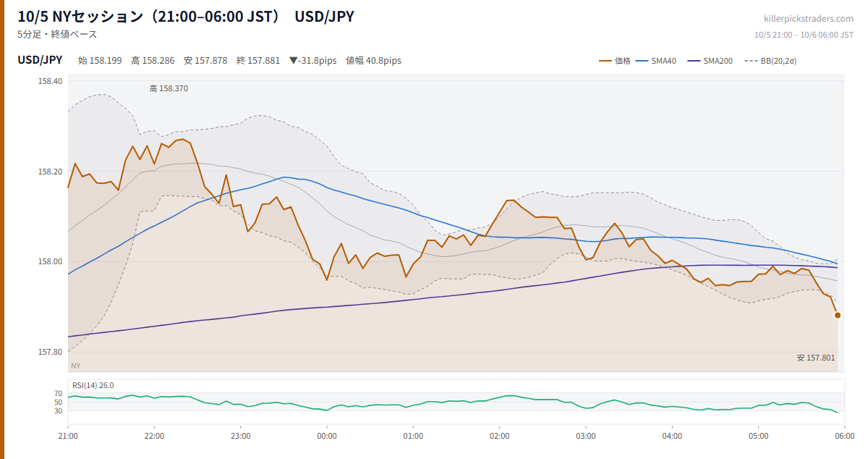Click the 値幅 40.8pips range value
Image resolution: width=868 pixels, height=459 pixels.
(373, 61)
